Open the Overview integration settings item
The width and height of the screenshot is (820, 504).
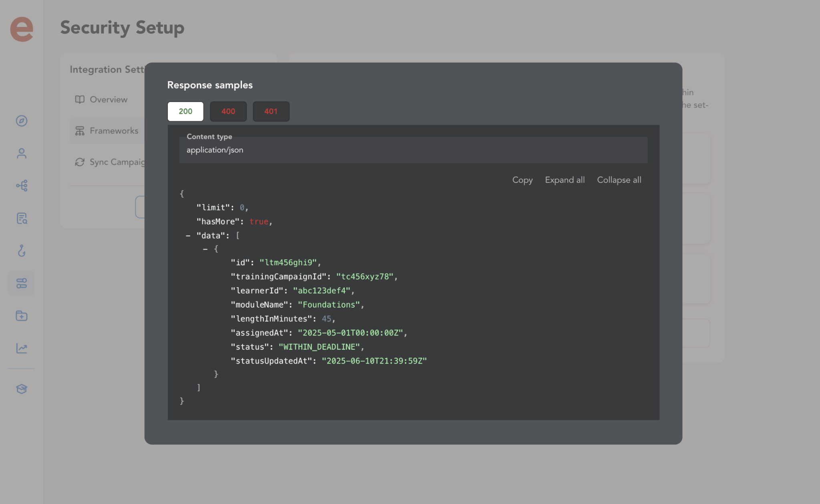point(108,99)
